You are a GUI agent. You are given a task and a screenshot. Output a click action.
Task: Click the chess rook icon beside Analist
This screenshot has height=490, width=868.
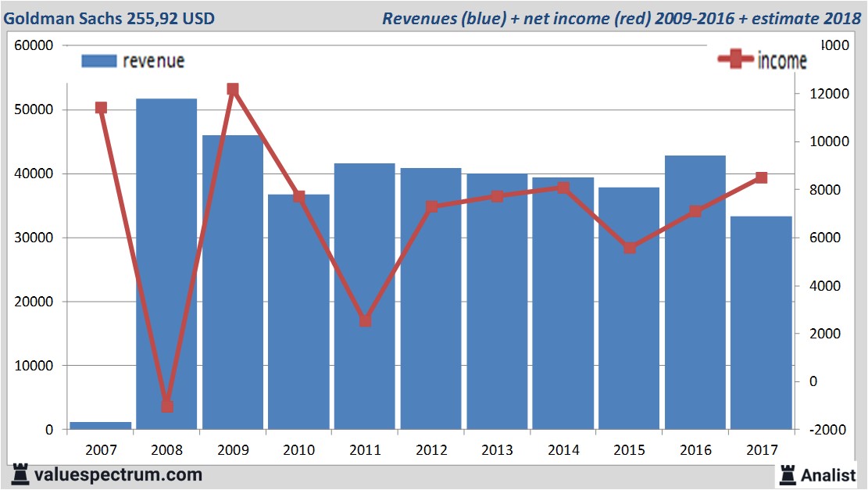(788, 475)
